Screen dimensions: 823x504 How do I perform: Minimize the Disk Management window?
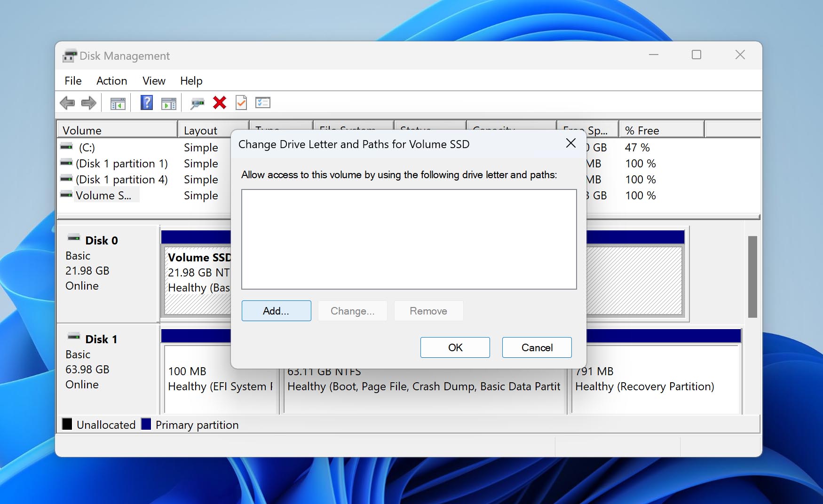point(654,55)
